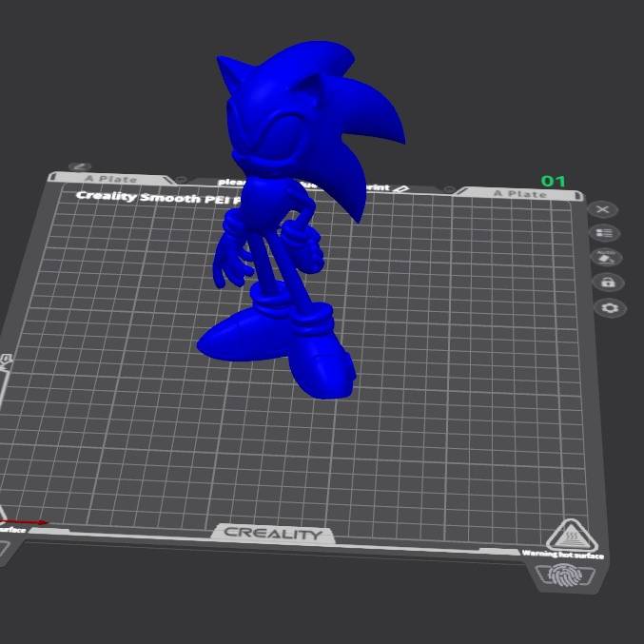644x644 pixels.
Task: Remove plate using the X icon
Action: coord(602,210)
